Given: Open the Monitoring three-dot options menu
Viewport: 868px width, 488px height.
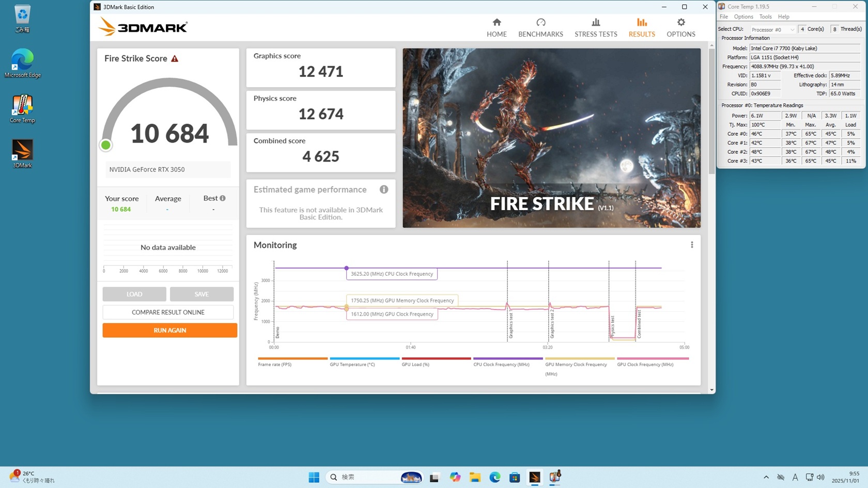Looking at the screenshot, I should pos(692,245).
